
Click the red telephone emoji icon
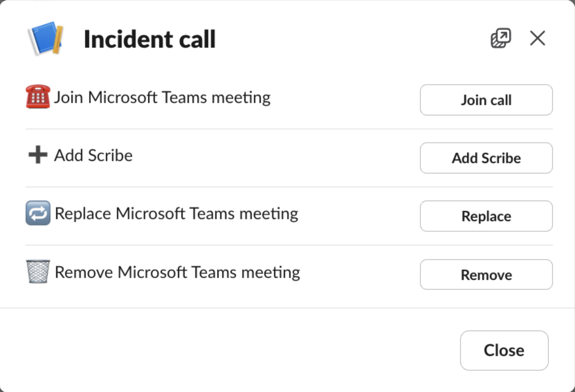pyautogui.click(x=38, y=97)
